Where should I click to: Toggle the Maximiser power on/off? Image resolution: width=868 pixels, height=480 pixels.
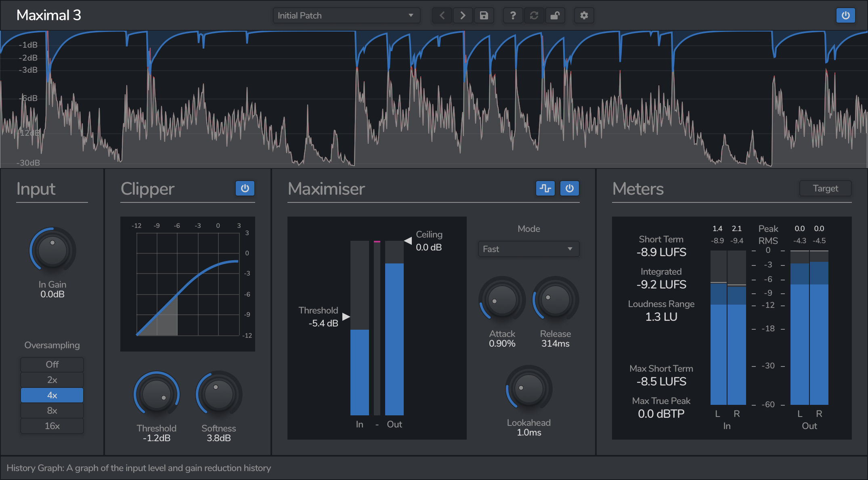click(568, 188)
